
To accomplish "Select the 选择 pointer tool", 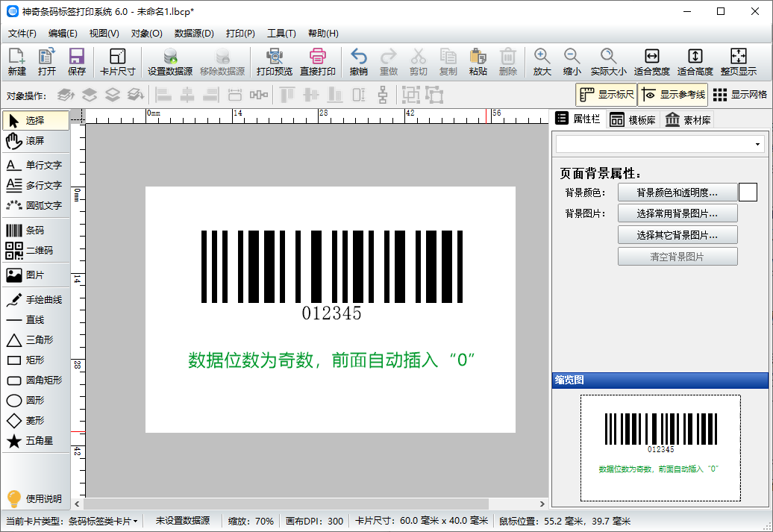I will pyautogui.click(x=36, y=120).
